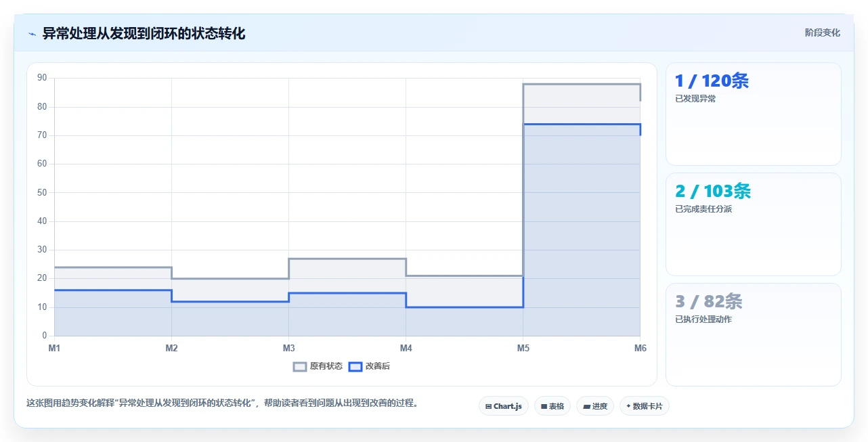Click the M5 x-axis label
Screen dimensions: 868x442
[x=523, y=348]
